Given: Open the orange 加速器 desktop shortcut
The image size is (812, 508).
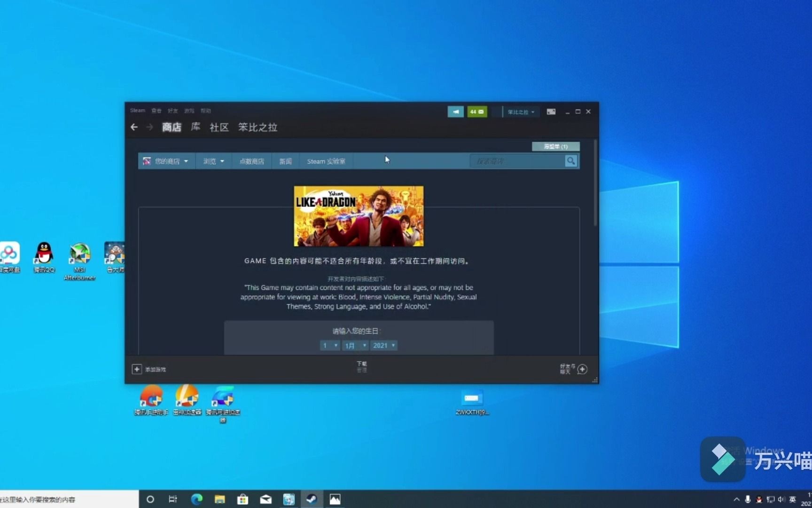Looking at the screenshot, I should click(187, 400).
